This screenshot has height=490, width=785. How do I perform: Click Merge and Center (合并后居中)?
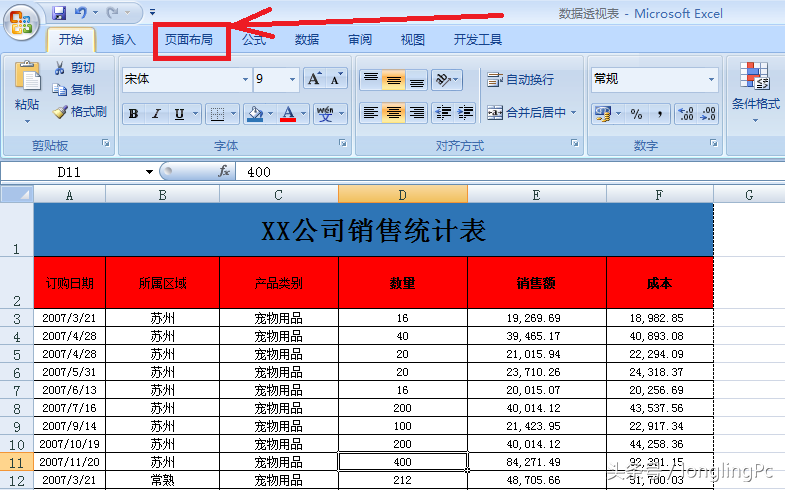tap(527, 113)
